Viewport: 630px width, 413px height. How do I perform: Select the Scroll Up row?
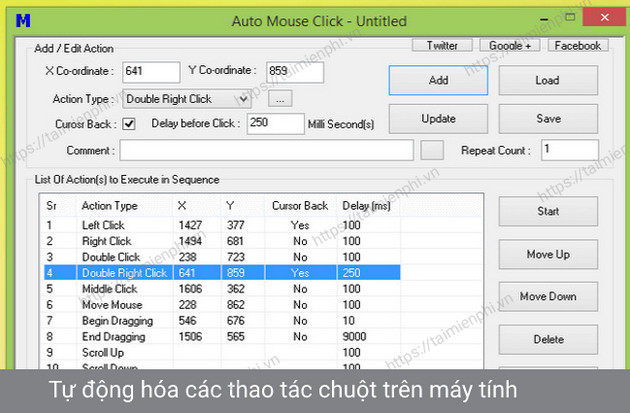222,352
